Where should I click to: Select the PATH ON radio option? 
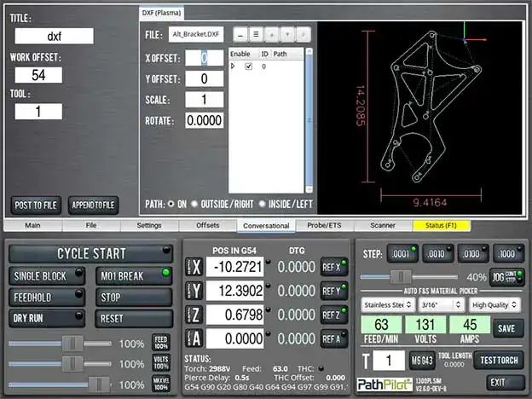[x=171, y=204]
